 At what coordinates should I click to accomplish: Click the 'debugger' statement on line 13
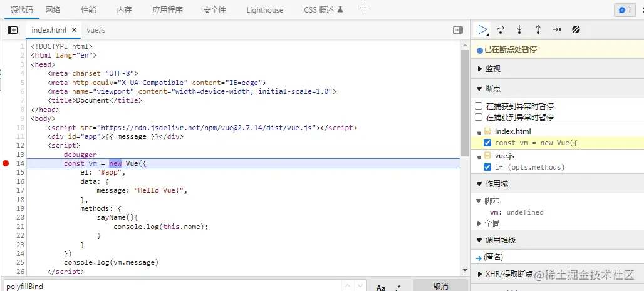(80, 155)
